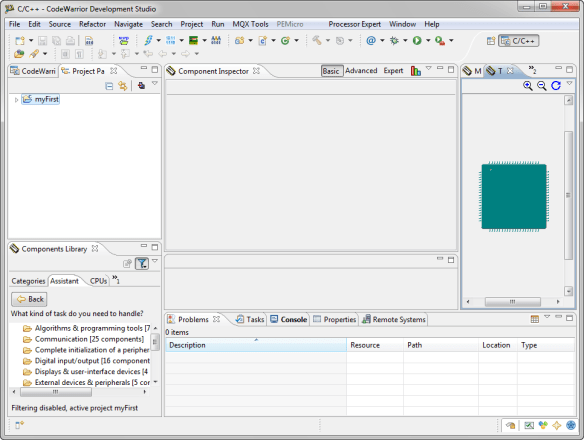Screen dimensions: 584x440
Task: Click the lightning bolt toolbar icon
Action: coord(148,40)
